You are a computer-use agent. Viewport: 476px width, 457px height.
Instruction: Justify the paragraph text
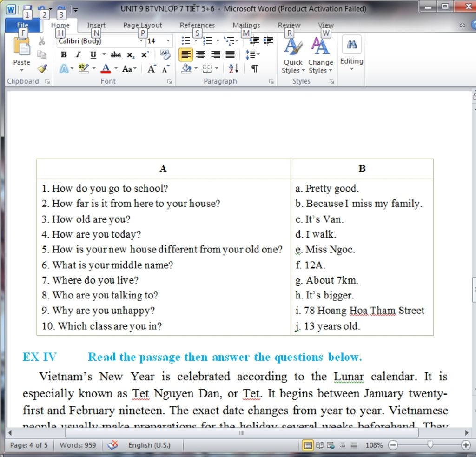230,55
